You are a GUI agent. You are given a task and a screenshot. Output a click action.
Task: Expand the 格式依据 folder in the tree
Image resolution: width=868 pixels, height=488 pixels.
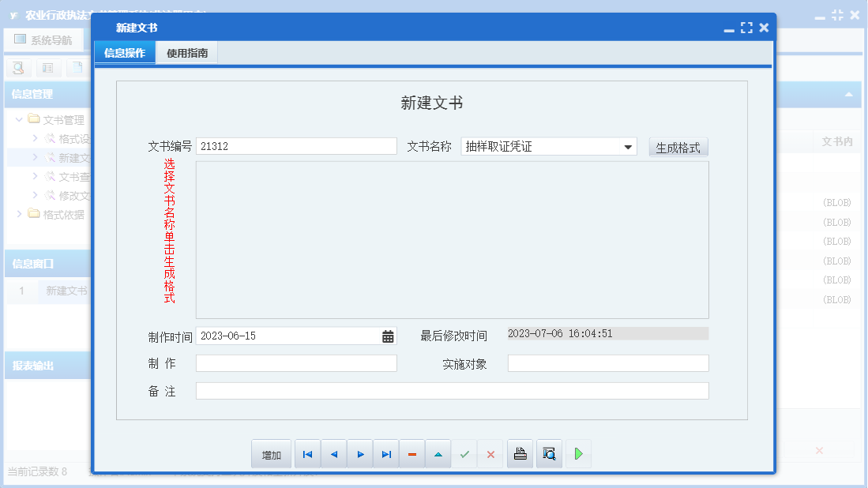click(19, 213)
